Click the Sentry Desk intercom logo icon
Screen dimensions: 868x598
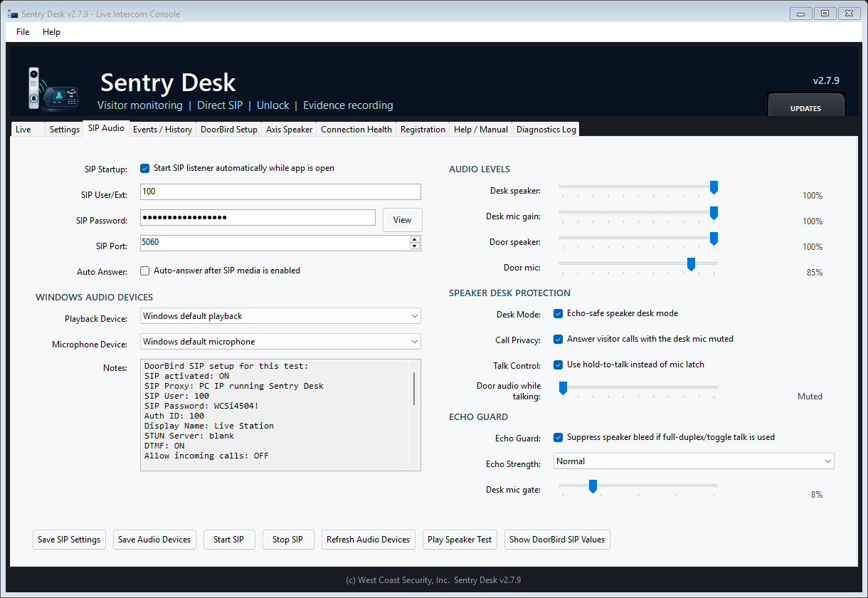pyautogui.click(x=53, y=89)
